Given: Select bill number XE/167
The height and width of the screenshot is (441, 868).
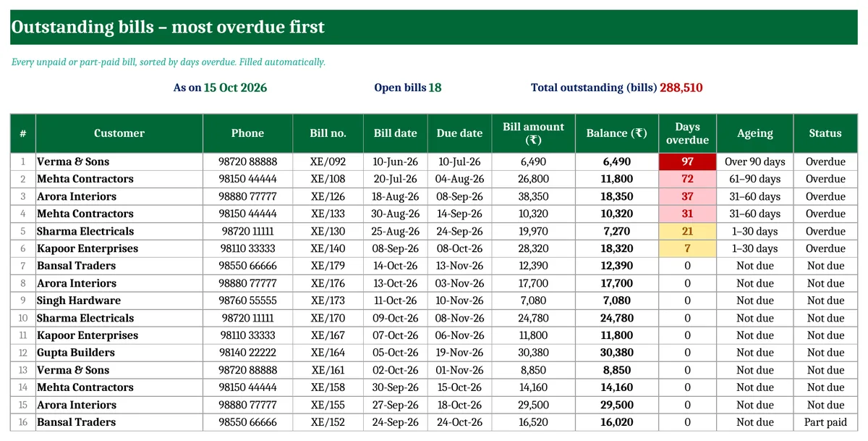Looking at the screenshot, I should tap(328, 335).
